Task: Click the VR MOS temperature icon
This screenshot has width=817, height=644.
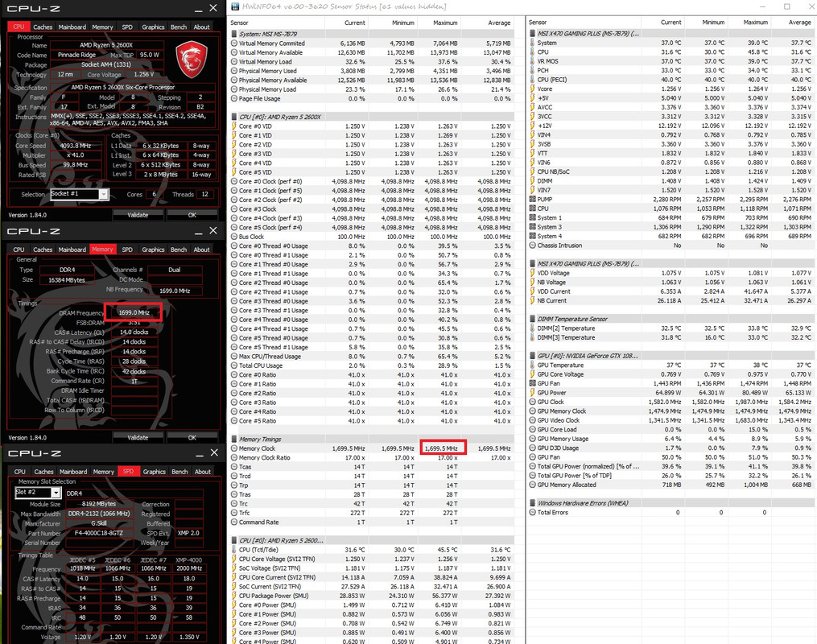Action: coord(533,61)
